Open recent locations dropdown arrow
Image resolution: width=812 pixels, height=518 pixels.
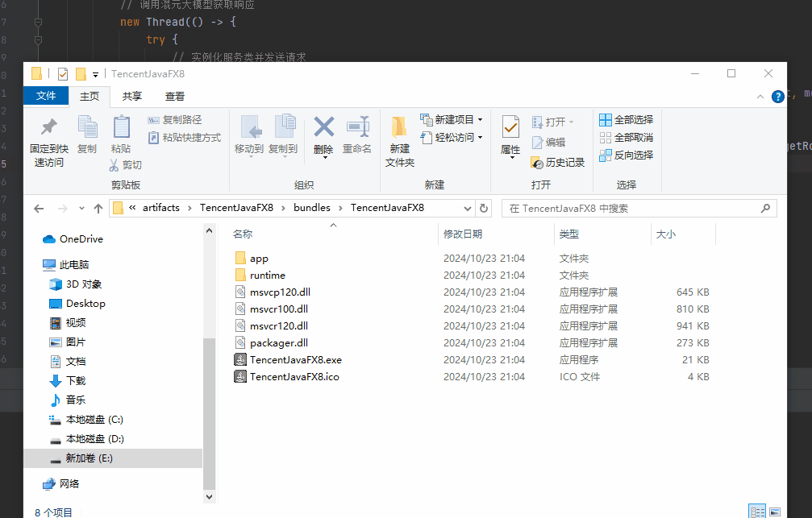tap(81, 209)
